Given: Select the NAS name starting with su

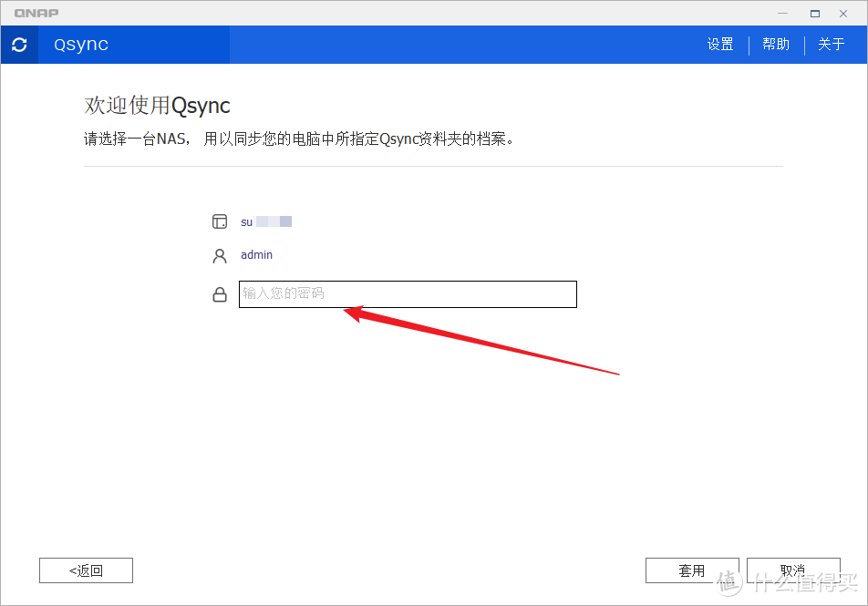Looking at the screenshot, I should click(266, 221).
